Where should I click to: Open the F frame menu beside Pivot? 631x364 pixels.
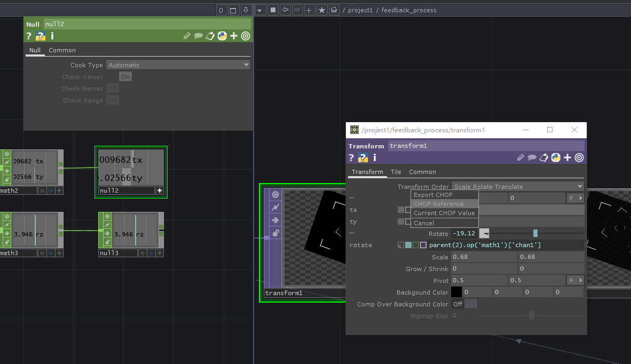pos(575,280)
